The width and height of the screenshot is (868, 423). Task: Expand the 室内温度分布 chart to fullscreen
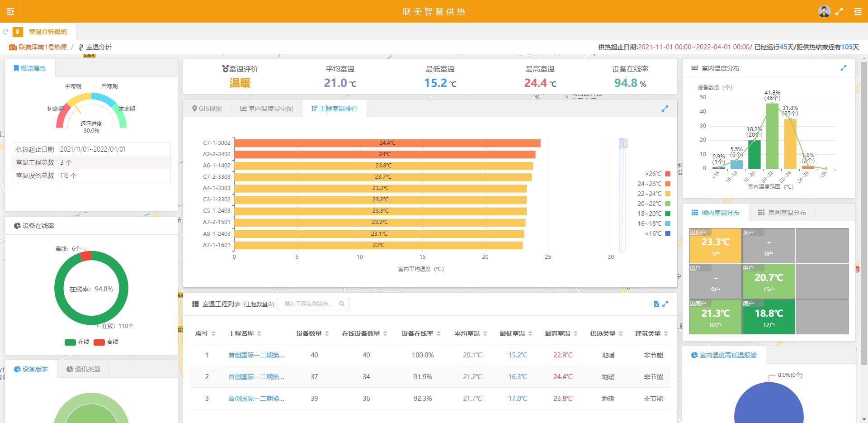(843, 68)
